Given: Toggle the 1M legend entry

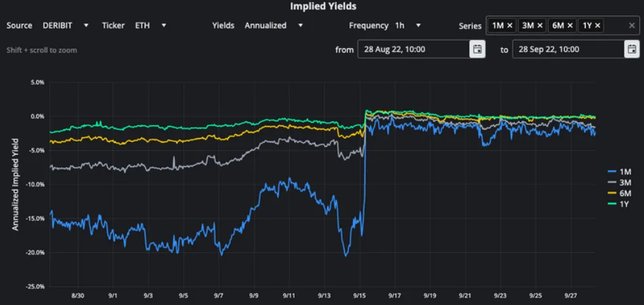Looking at the screenshot, I should (x=620, y=173).
